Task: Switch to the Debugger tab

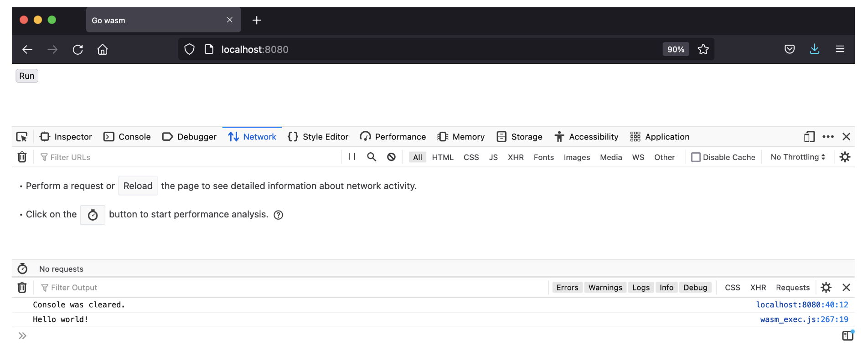Action: pyautogui.click(x=189, y=137)
